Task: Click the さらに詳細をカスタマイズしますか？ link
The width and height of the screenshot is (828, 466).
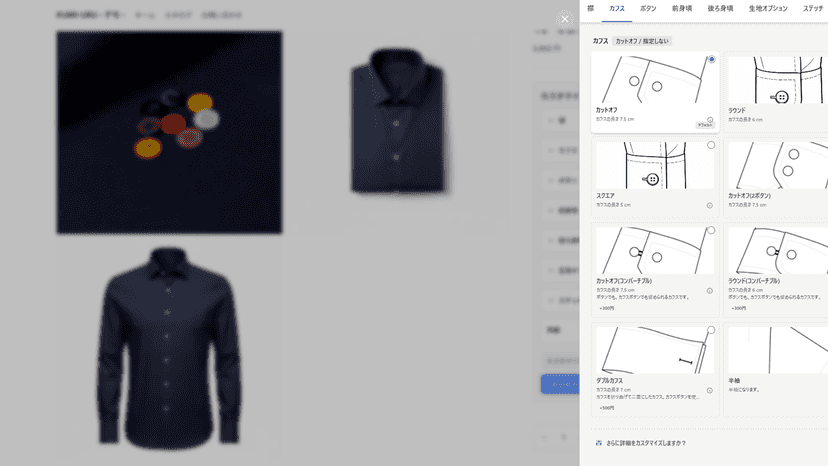Action: point(646,443)
